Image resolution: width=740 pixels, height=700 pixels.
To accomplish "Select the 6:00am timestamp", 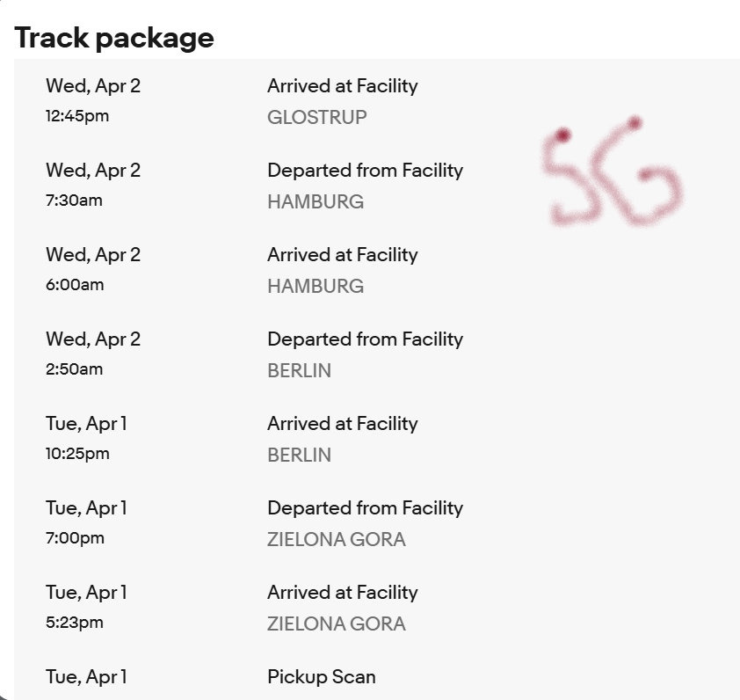I will pos(75,285).
